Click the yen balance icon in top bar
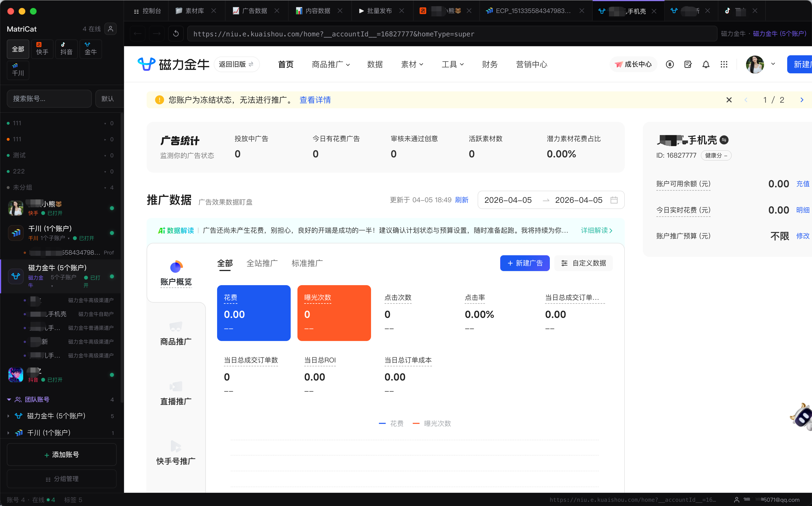The height and width of the screenshot is (506, 812). click(670, 64)
